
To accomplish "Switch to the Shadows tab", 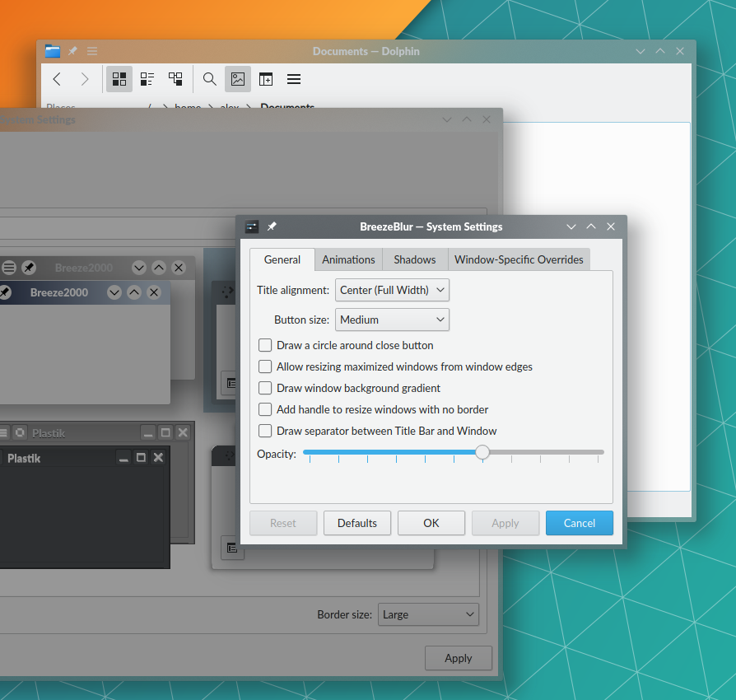I will pos(415,259).
